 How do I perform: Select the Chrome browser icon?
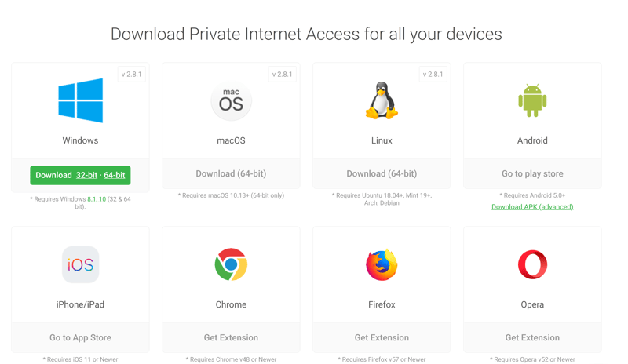click(x=231, y=264)
